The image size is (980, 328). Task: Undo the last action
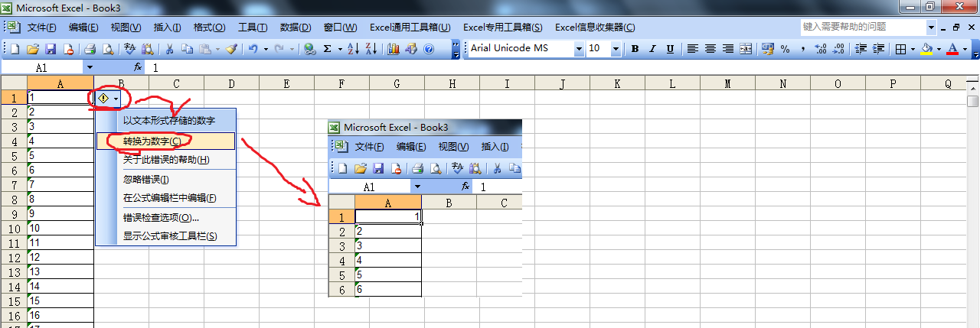click(253, 49)
